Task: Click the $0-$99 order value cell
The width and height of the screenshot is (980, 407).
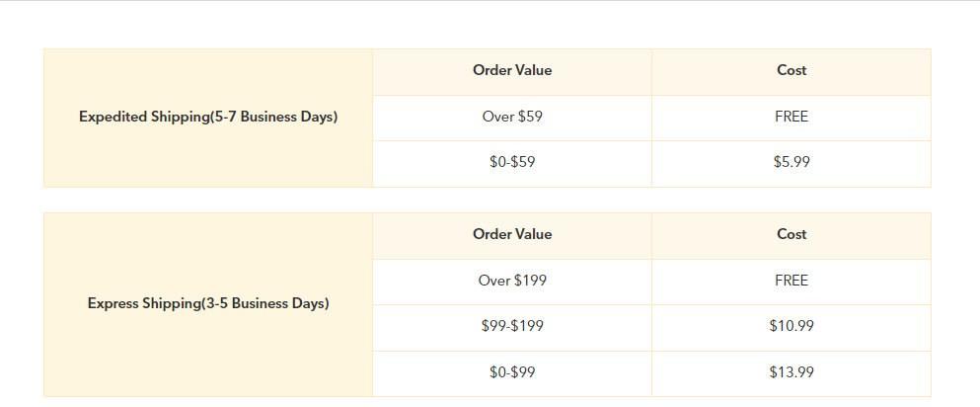Action: pos(512,373)
